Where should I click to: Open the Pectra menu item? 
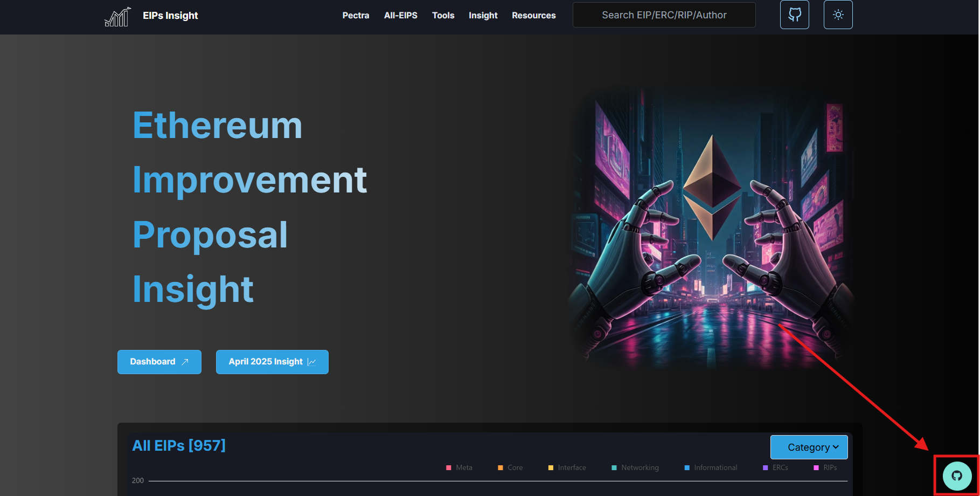click(356, 16)
